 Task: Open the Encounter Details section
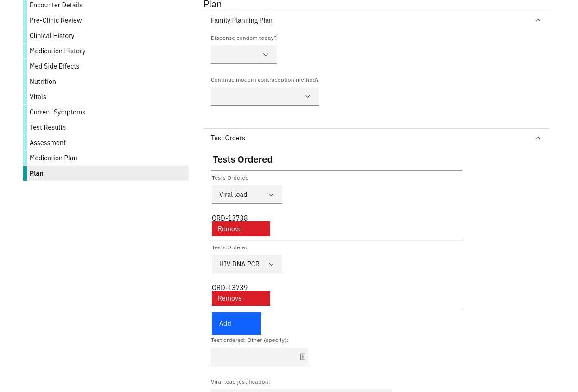pos(106,5)
